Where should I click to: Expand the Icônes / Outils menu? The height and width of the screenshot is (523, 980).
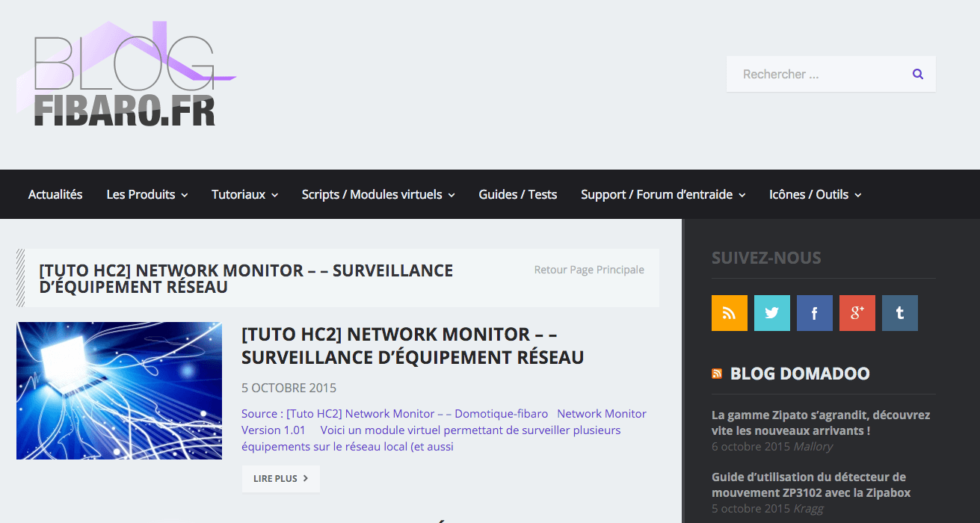816,194
